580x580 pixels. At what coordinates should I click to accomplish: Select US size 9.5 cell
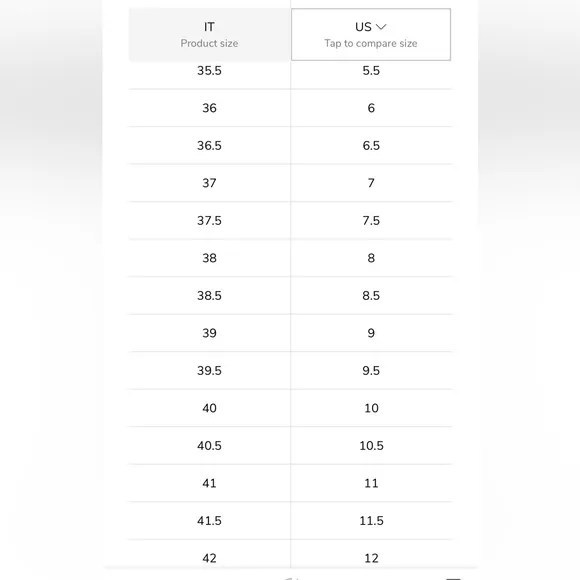coord(371,371)
